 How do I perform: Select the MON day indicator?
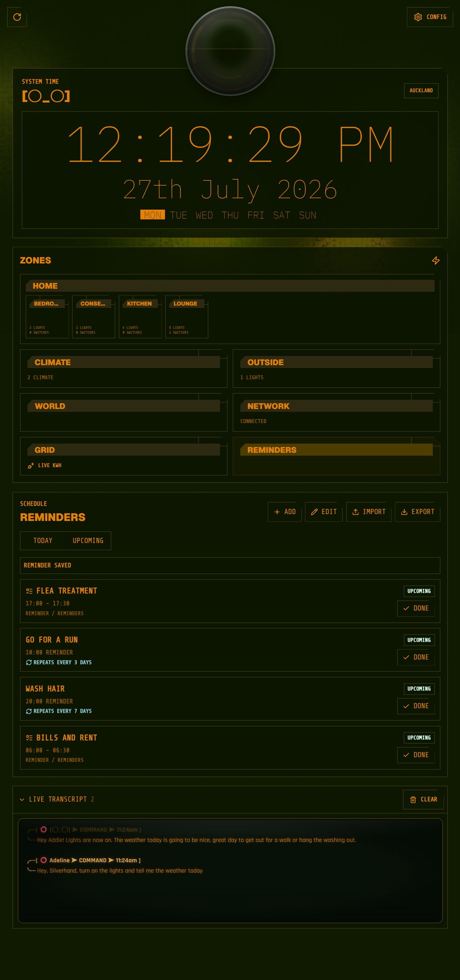(153, 215)
